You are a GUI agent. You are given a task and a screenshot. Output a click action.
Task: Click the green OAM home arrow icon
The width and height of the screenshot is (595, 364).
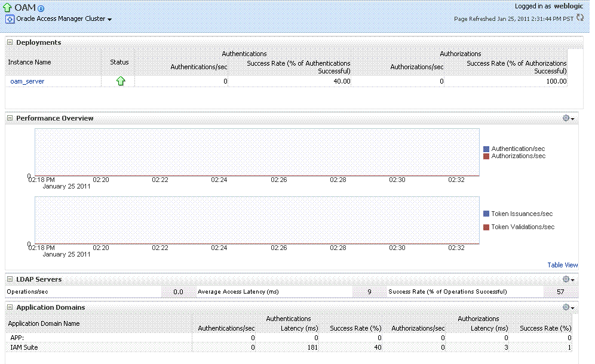point(7,7)
